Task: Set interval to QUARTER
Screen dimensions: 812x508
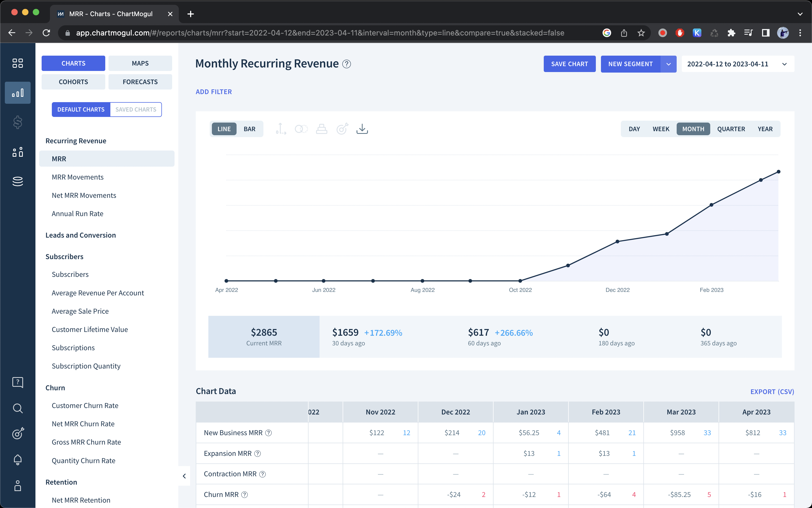Action: tap(731, 129)
